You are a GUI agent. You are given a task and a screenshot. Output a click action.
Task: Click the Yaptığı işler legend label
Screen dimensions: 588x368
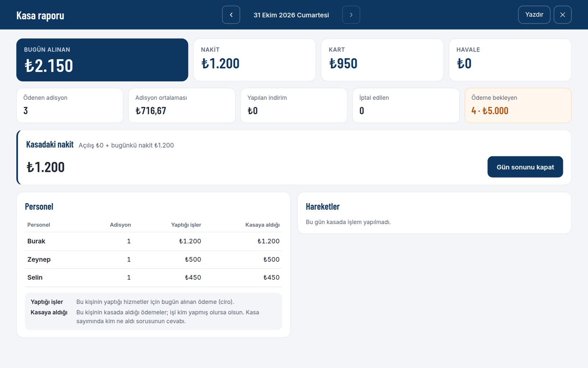coord(47,302)
